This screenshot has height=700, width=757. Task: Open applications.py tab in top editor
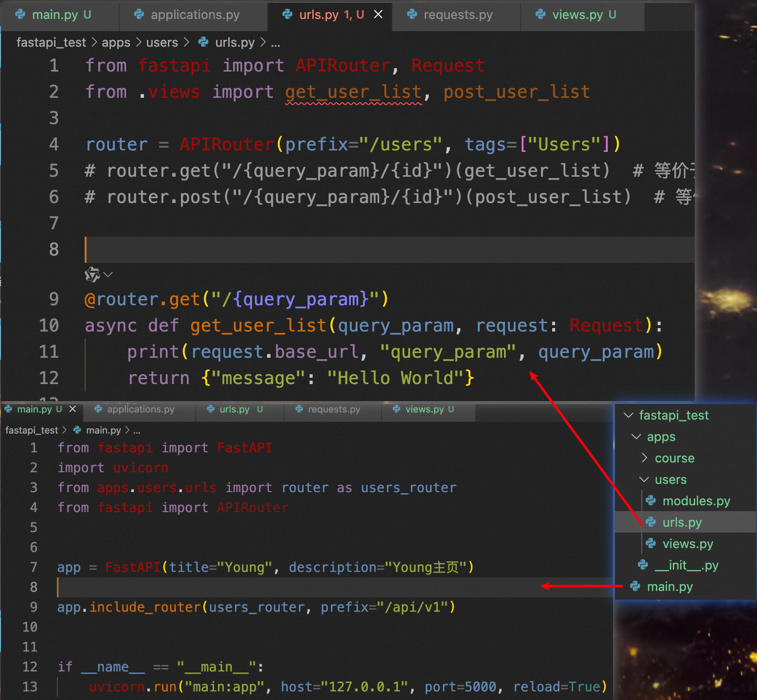(x=194, y=15)
